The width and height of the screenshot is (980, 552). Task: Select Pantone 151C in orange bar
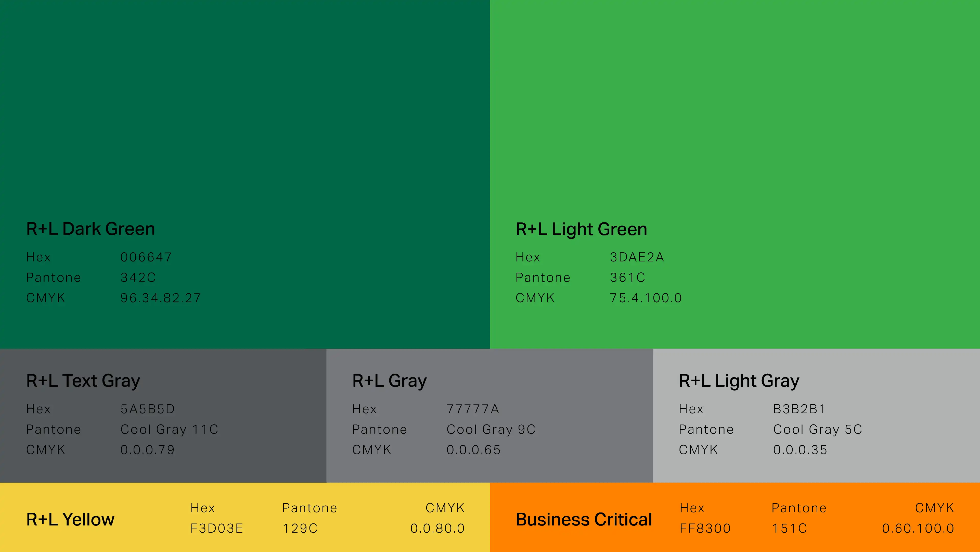pos(789,528)
